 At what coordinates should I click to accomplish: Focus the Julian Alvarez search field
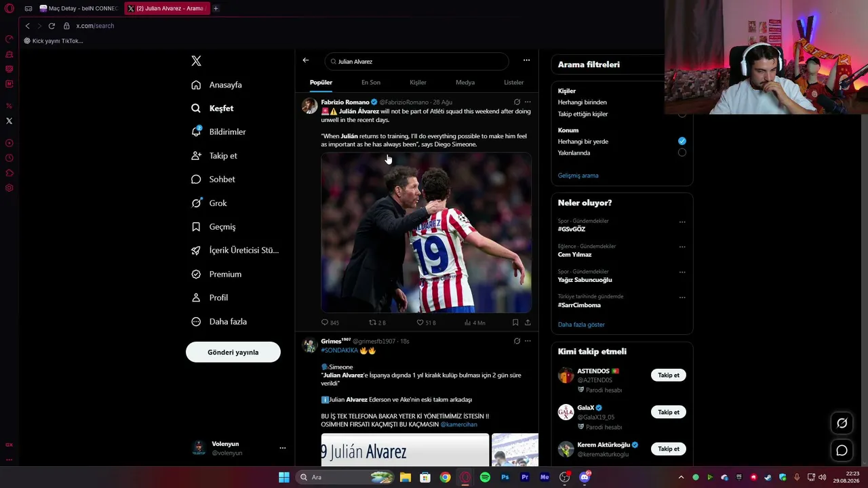click(416, 61)
